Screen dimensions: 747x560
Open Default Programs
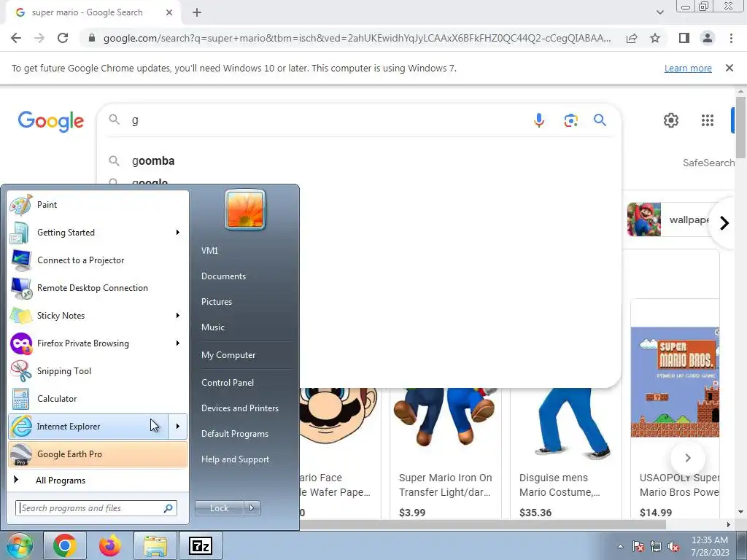pos(234,434)
